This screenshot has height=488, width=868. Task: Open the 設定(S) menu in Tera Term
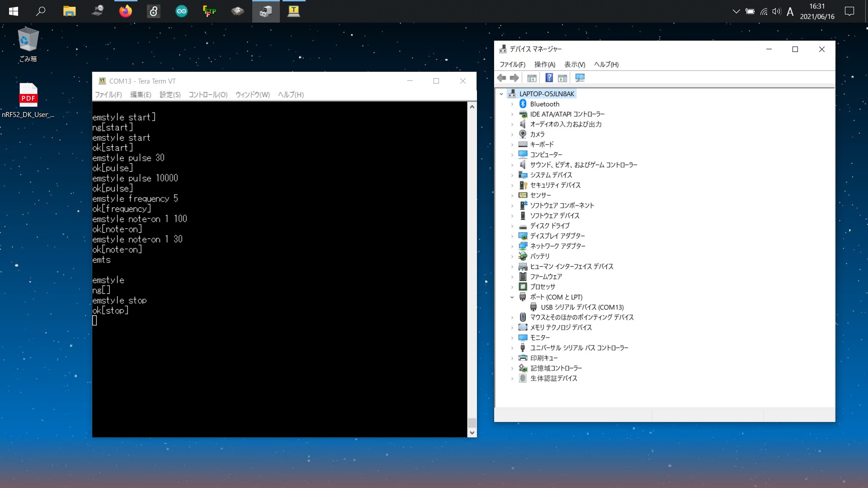[x=170, y=95]
